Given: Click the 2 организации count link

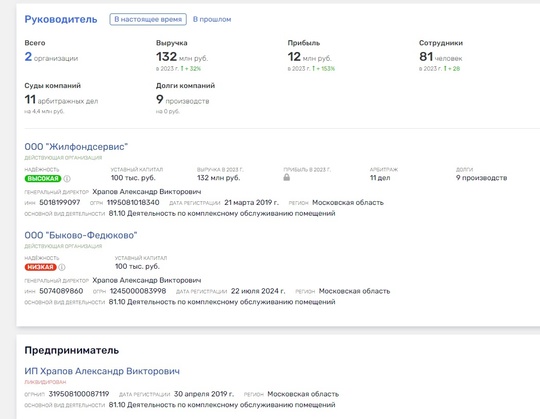Looking at the screenshot, I should point(51,57).
